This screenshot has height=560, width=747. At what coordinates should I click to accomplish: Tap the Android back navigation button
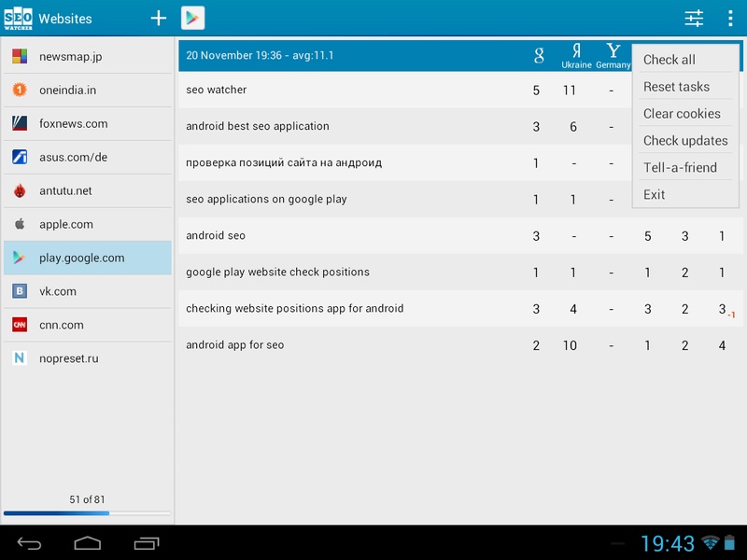29,543
